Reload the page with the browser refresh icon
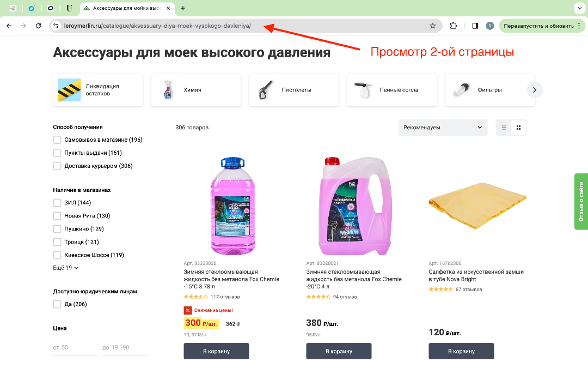588x368 pixels. tap(38, 26)
